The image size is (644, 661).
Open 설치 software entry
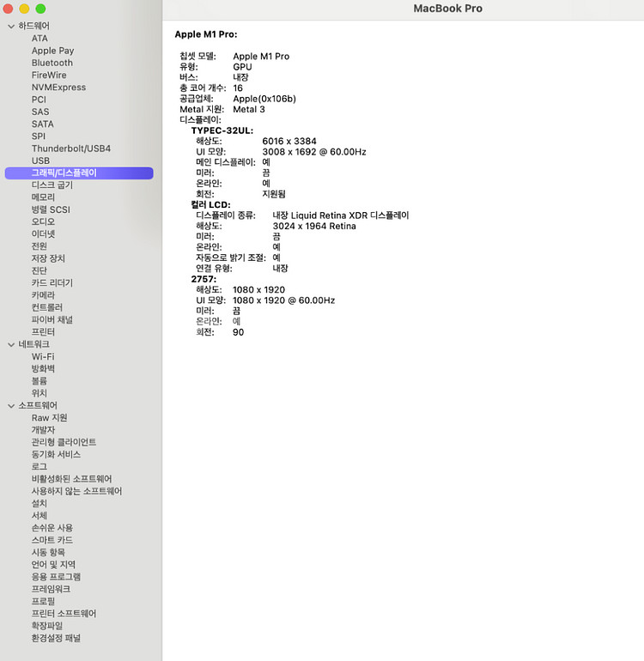click(x=39, y=503)
